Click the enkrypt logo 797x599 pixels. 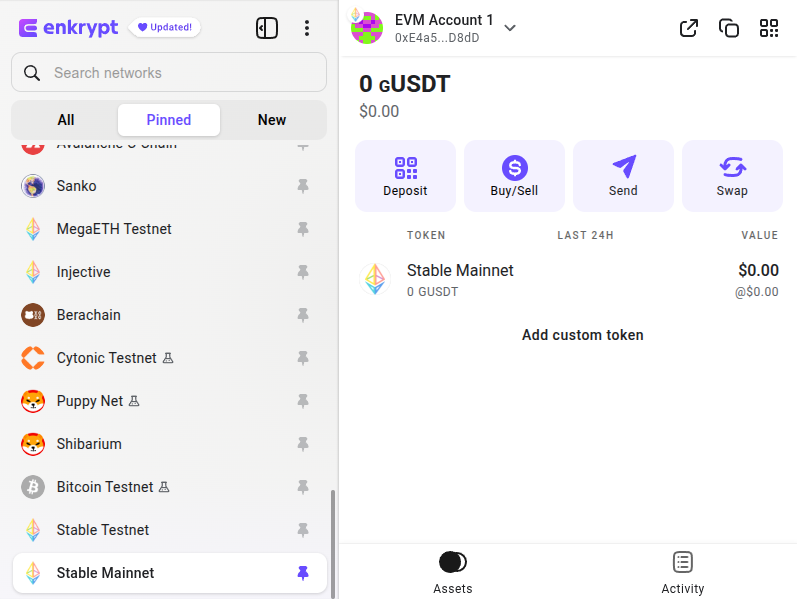(x=68, y=28)
